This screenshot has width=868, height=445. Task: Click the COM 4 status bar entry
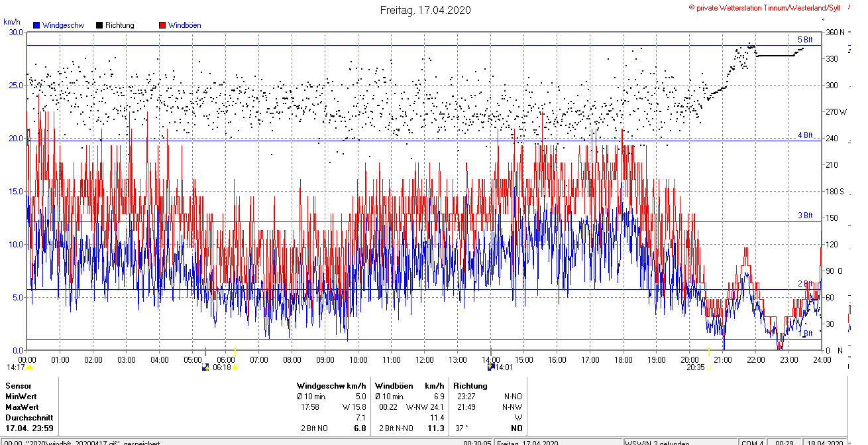coord(752,442)
